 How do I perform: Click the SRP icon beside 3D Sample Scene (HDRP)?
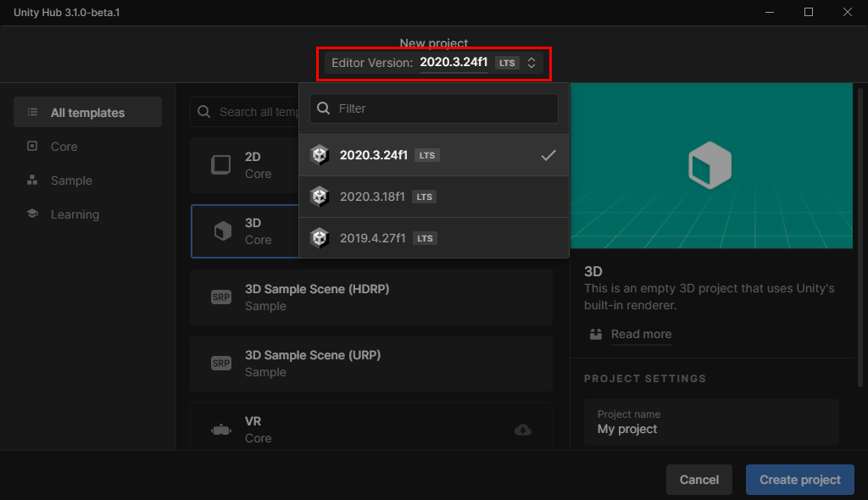tap(220, 297)
